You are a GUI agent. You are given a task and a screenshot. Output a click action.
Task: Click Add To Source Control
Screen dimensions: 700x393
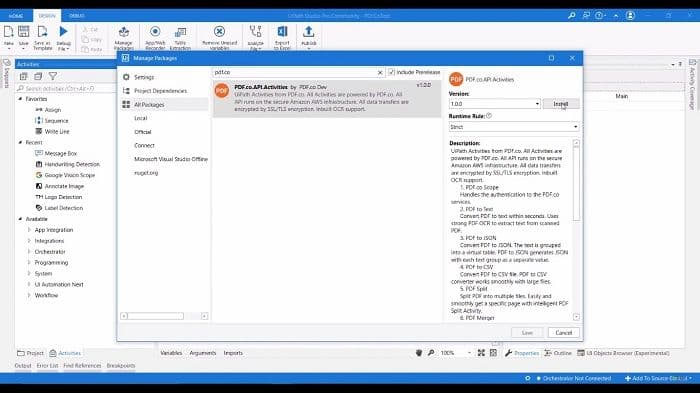658,378
